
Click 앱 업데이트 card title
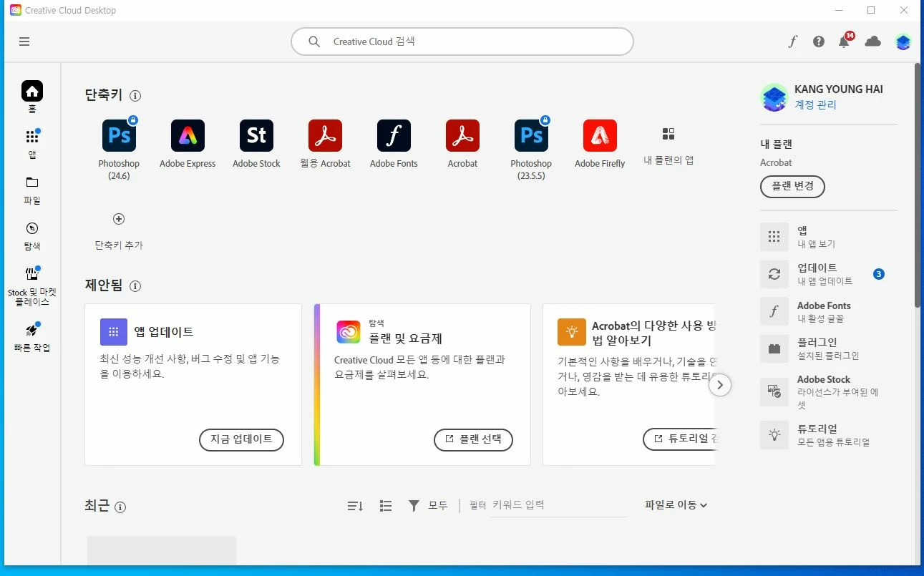point(164,332)
